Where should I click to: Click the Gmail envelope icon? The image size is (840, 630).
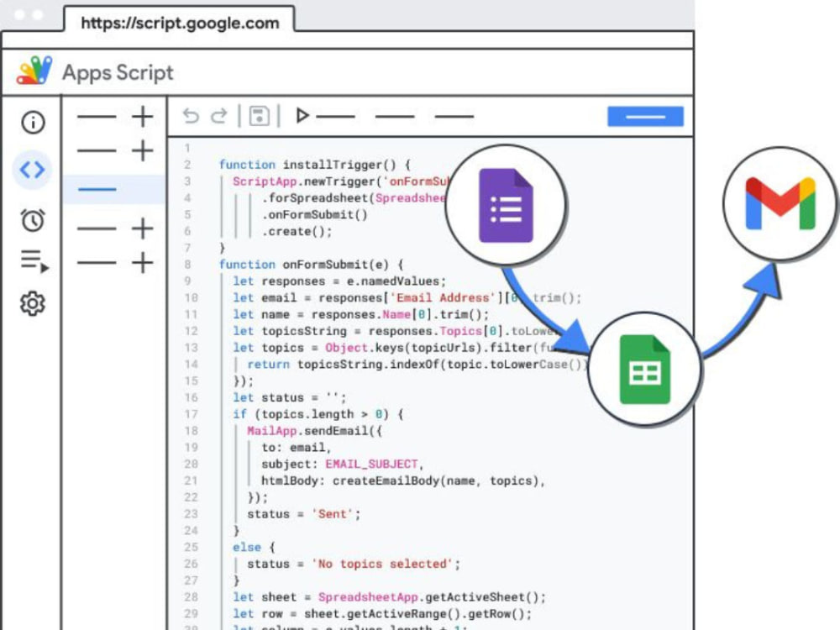pyautogui.click(x=780, y=203)
